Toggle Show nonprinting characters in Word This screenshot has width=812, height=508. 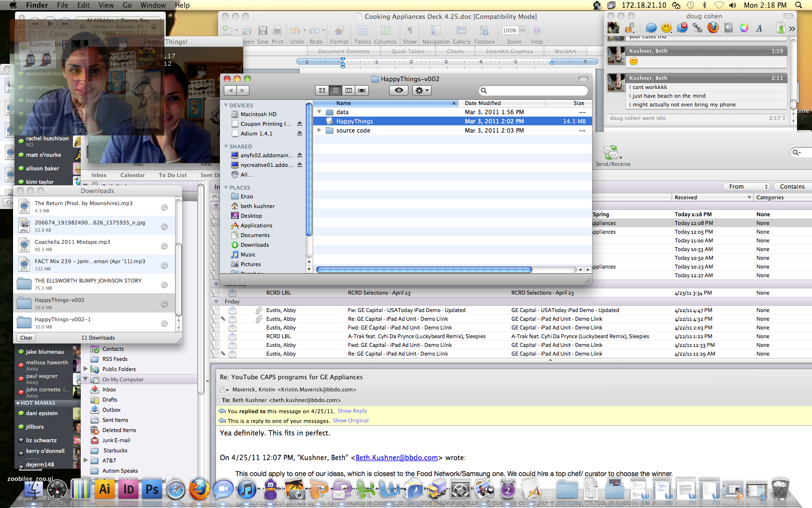coord(409,35)
